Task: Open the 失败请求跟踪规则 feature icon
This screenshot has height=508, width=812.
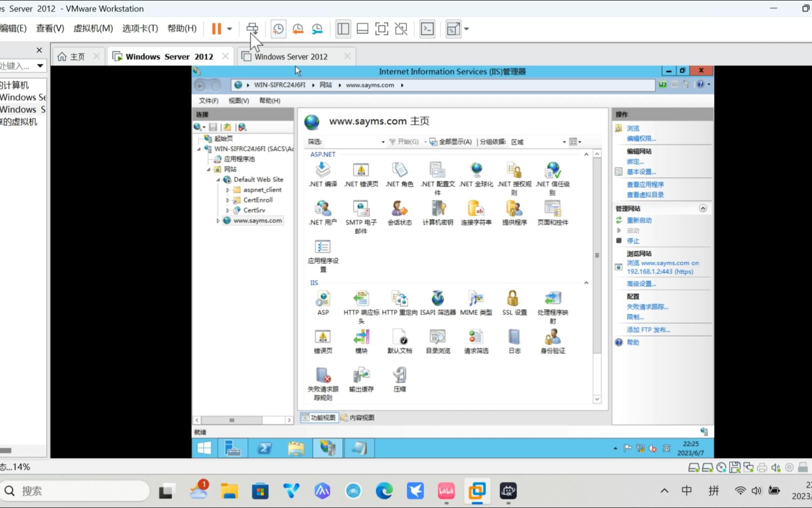Action: [323, 384]
